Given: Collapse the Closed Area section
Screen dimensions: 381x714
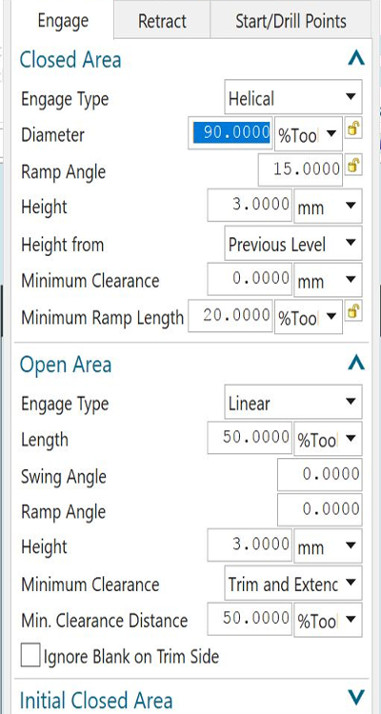Looking at the screenshot, I should pos(356,59).
